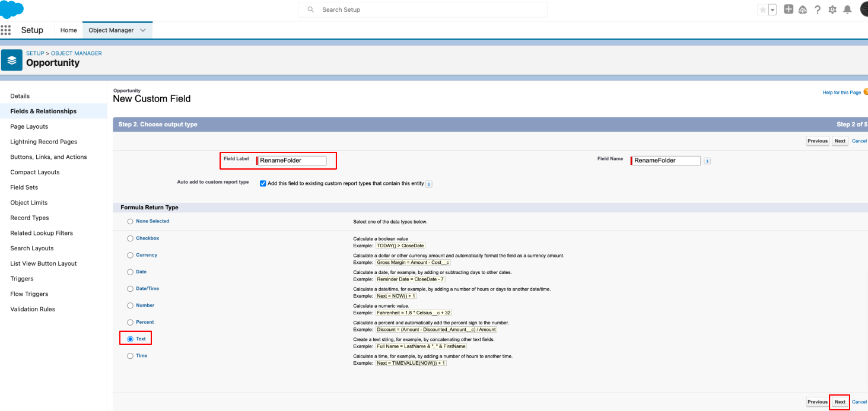Select the Date return type radio
Screen dimensions: 868x411
tap(131, 272)
